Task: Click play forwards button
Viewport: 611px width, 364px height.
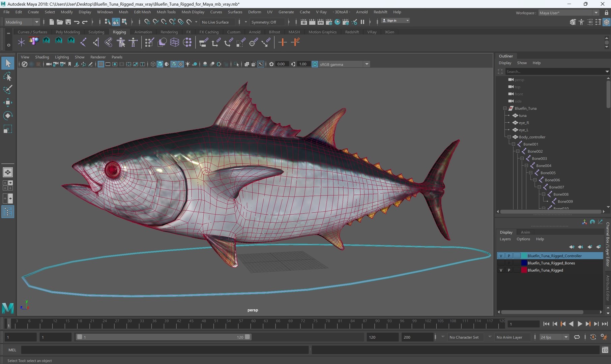Action: pyautogui.click(x=580, y=324)
